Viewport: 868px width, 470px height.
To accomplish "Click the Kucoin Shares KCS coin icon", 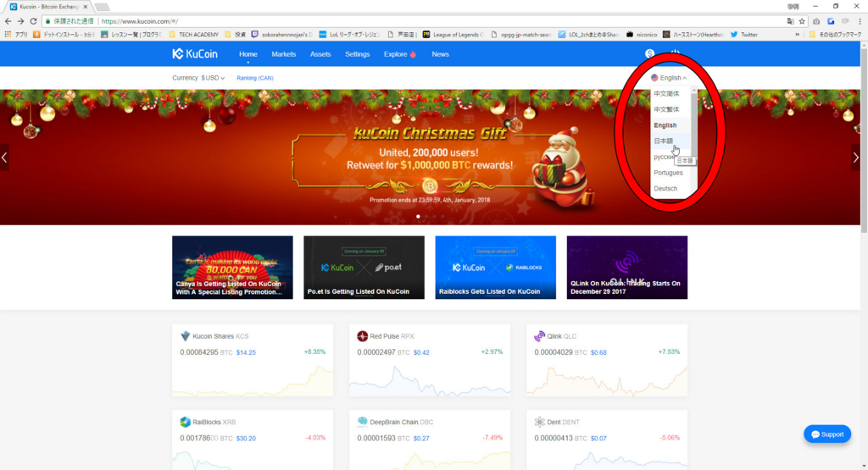I will click(x=185, y=336).
